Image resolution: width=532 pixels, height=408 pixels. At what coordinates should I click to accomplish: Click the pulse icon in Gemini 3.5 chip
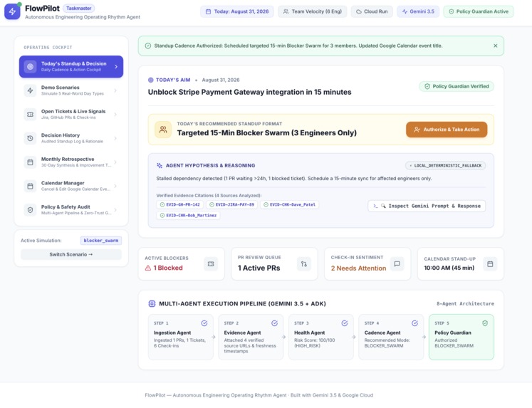tap(405, 11)
